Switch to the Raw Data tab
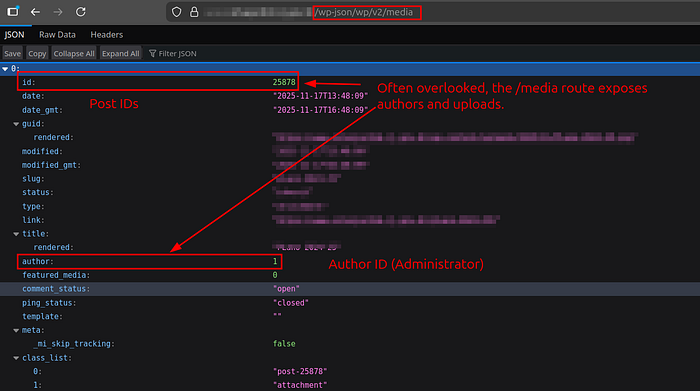The image size is (700, 391). click(x=57, y=35)
